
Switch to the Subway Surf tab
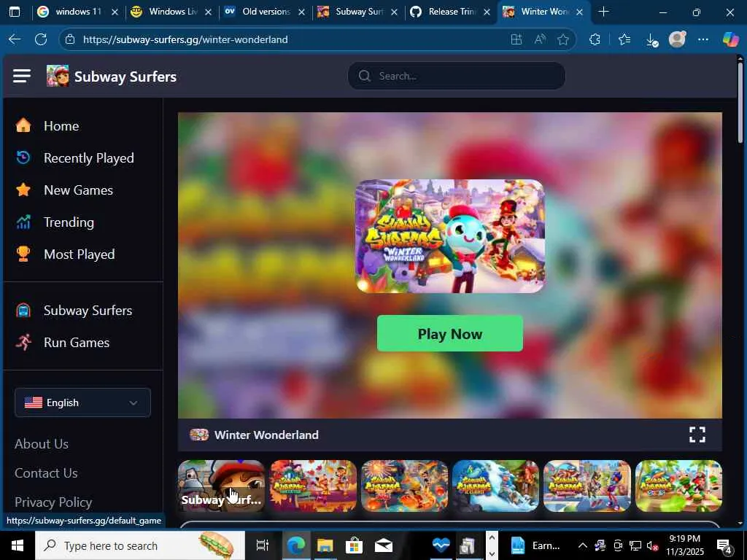click(357, 12)
